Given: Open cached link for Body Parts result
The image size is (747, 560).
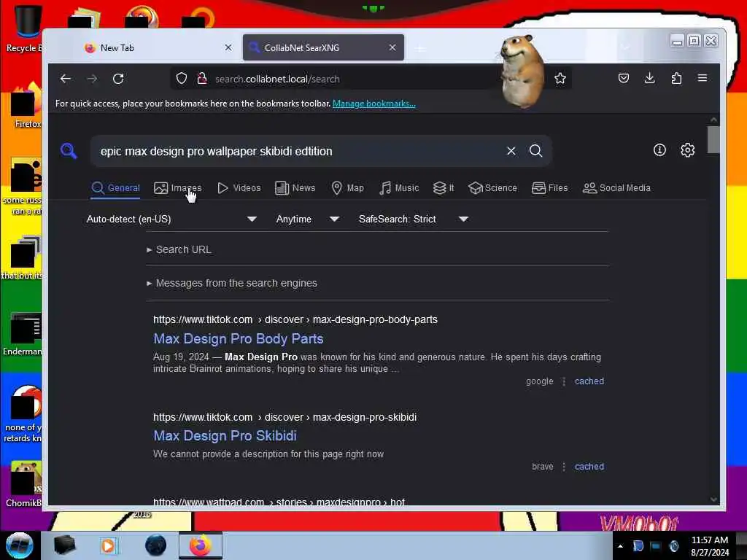Looking at the screenshot, I should tap(589, 381).
